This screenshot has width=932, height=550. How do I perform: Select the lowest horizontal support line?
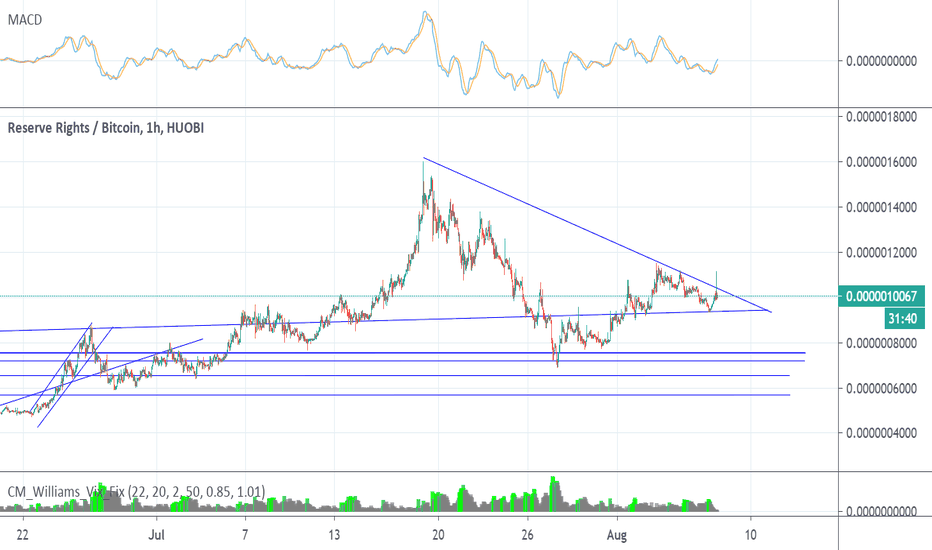[x=395, y=395]
